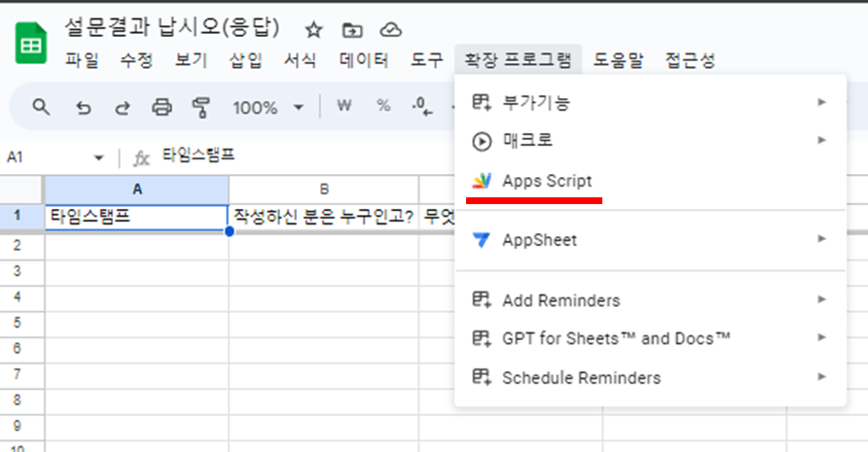Choose the 매크로 menu entry
The height and width of the screenshot is (452, 868).
650,141
